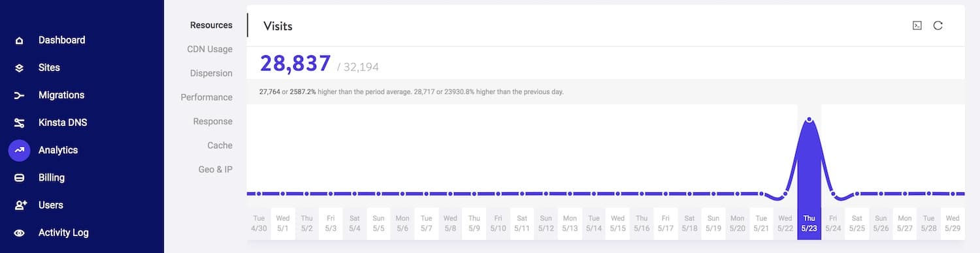
Task: Open the Dispersion analytics tab
Action: click(211, 73)
